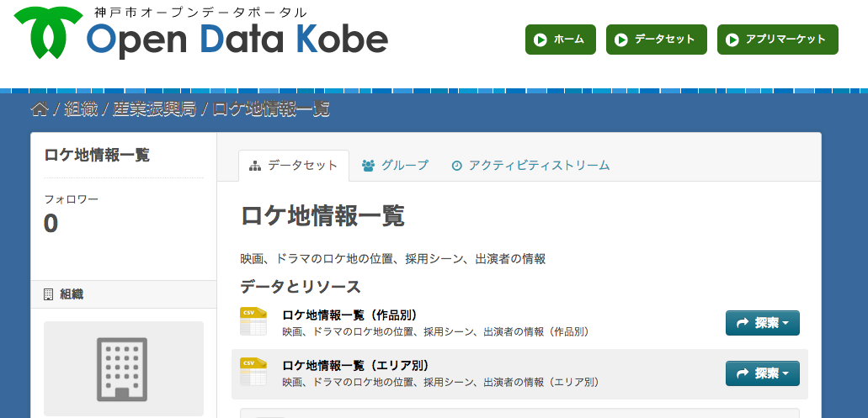Click the データとリソース heading
Viewport: 868px width, 418px height.
pos(301,287)
